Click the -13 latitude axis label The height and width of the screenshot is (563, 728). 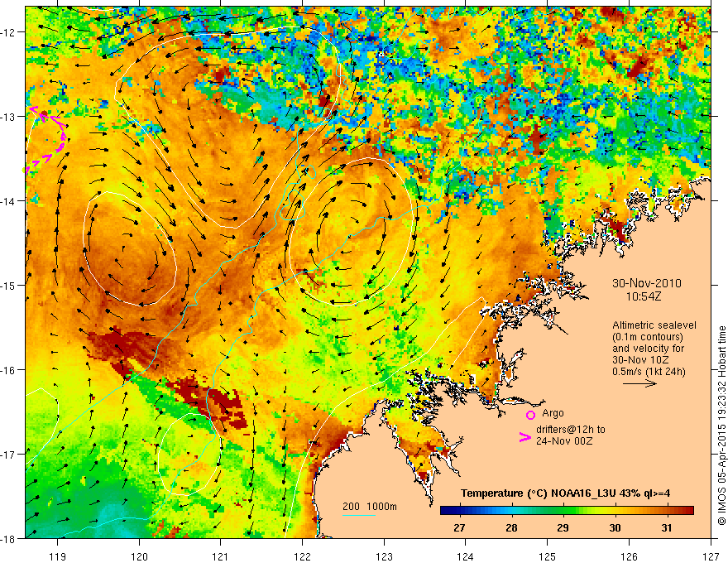pyautogui.click(x=9, y=117)
